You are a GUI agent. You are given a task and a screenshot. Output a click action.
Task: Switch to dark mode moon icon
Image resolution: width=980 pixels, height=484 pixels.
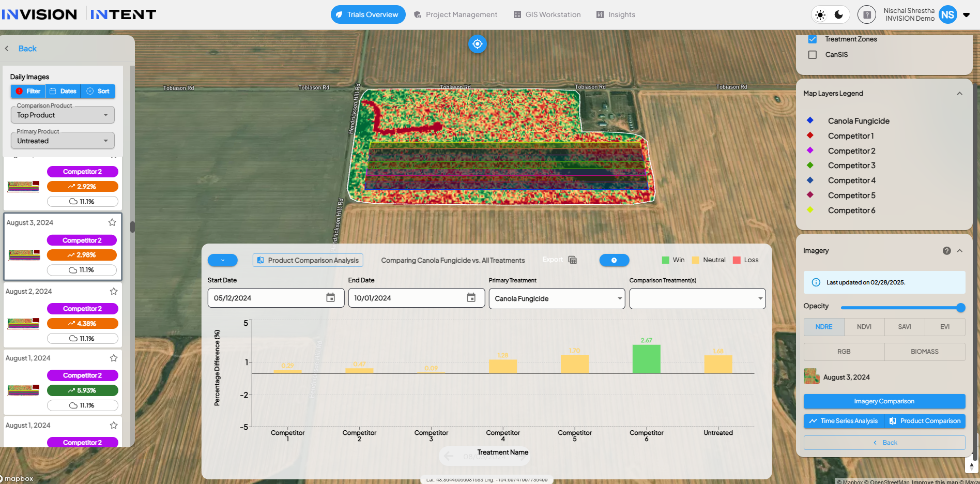coord(839,15)
